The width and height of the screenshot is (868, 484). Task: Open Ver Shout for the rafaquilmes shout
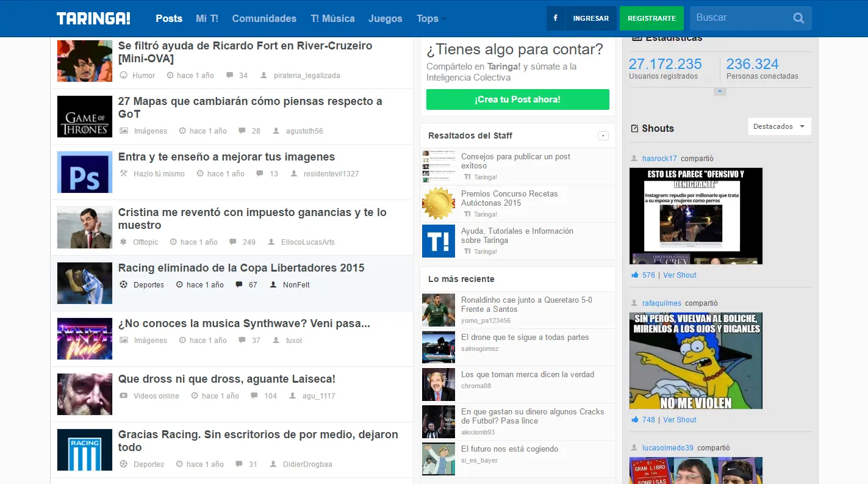680,419
